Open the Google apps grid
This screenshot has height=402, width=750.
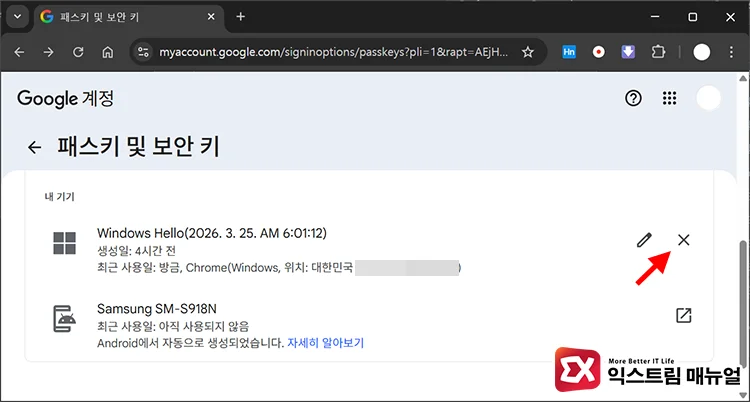click(x=670, y=99)
